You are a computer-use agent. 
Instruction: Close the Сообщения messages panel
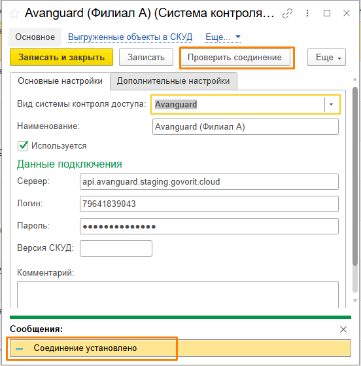click(x=343, y=329)
